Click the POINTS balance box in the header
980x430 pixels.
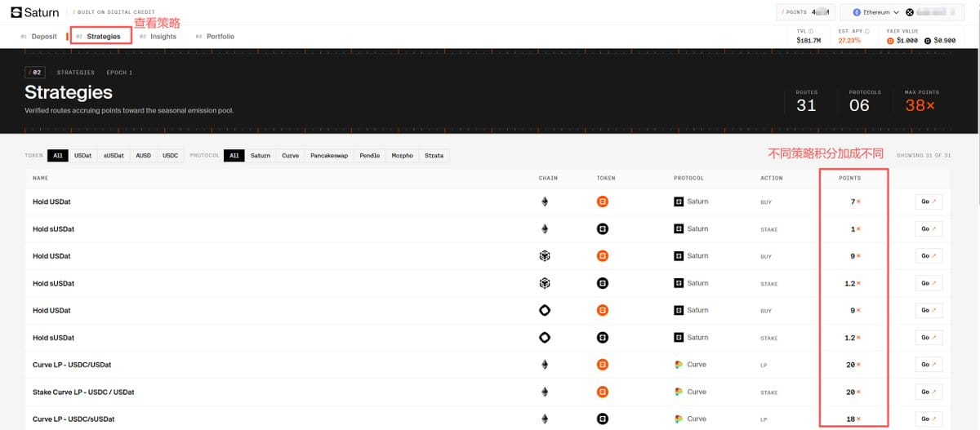pyautogui.click(x=805, y=12)
